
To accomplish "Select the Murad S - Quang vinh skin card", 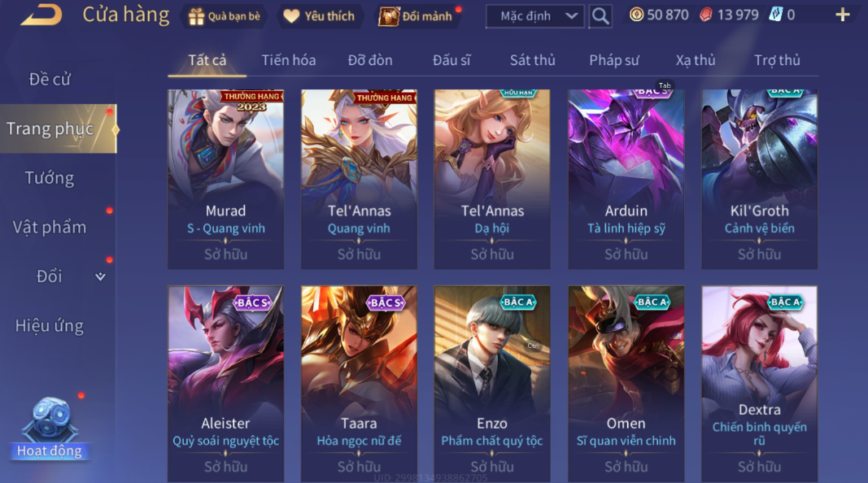I will coord(226,179).
